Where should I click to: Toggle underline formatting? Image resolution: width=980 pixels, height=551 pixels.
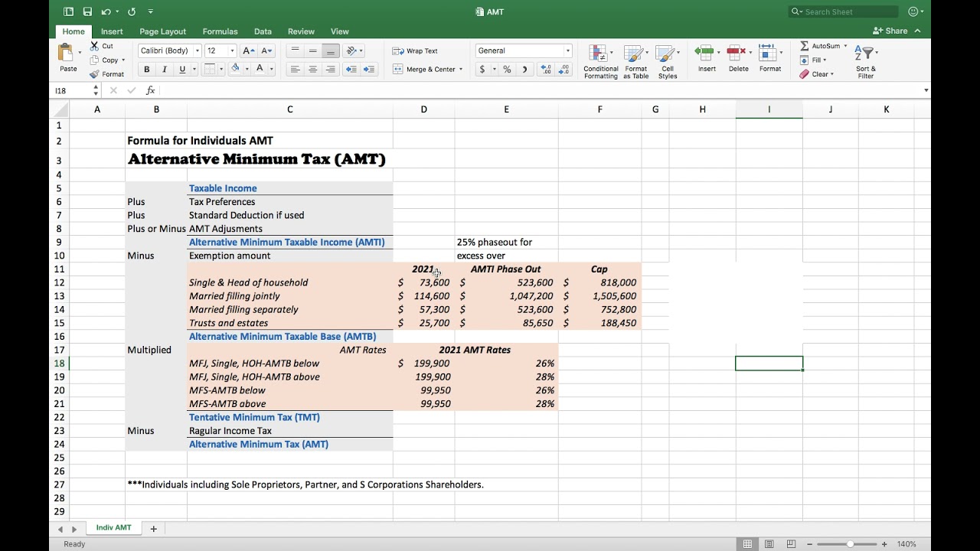pyautogui.click(x=182, y=69)
